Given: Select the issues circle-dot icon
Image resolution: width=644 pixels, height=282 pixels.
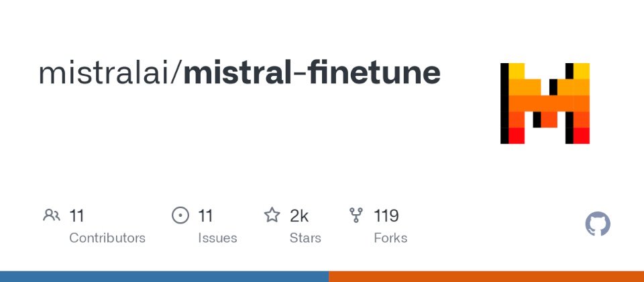Looking at the screenshot, I should coord(180,215).
